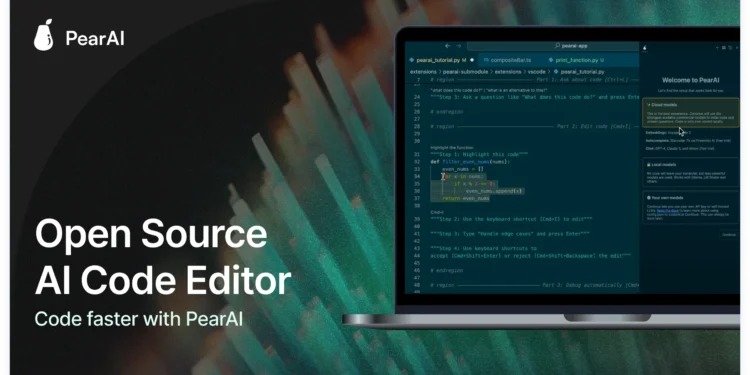Click the Python file icon on the pearai_tutorial.py tab

[411, 60]
